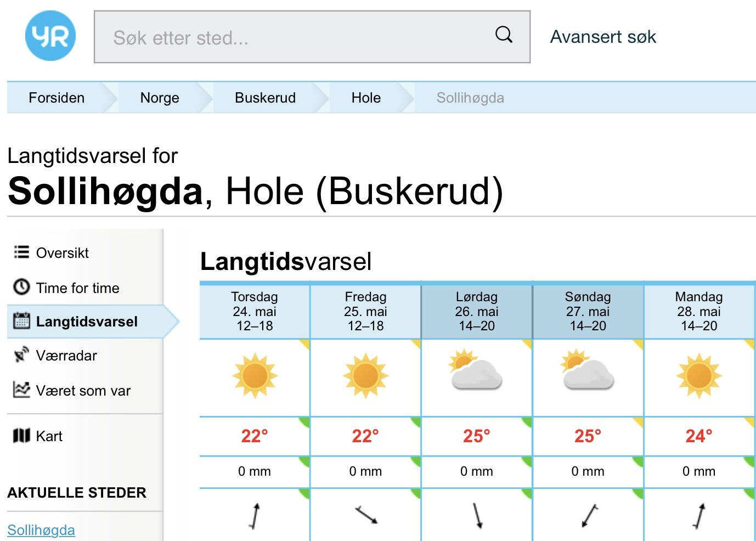
Task: Select Buskerud in the breadcrumb trail
Action: coord(265,98)
